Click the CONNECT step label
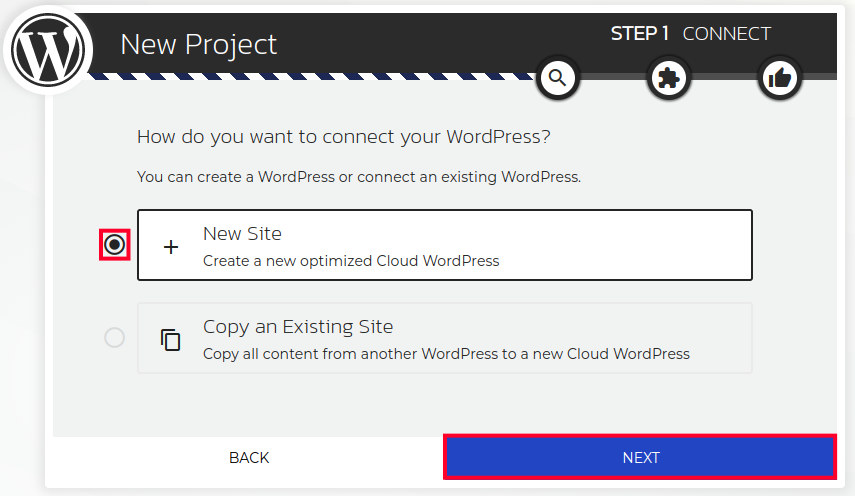This screenshot has width=855, height=496. pyautogui.click(x=727, y=34)
